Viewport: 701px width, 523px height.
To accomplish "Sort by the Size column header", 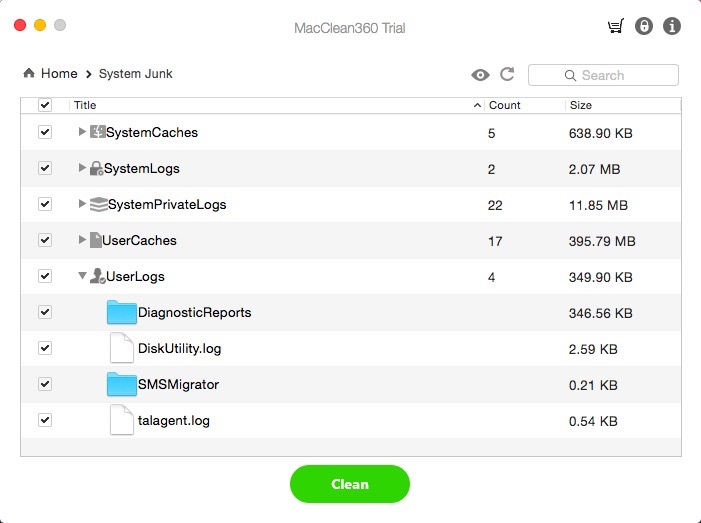I will (x=581, y=105).
